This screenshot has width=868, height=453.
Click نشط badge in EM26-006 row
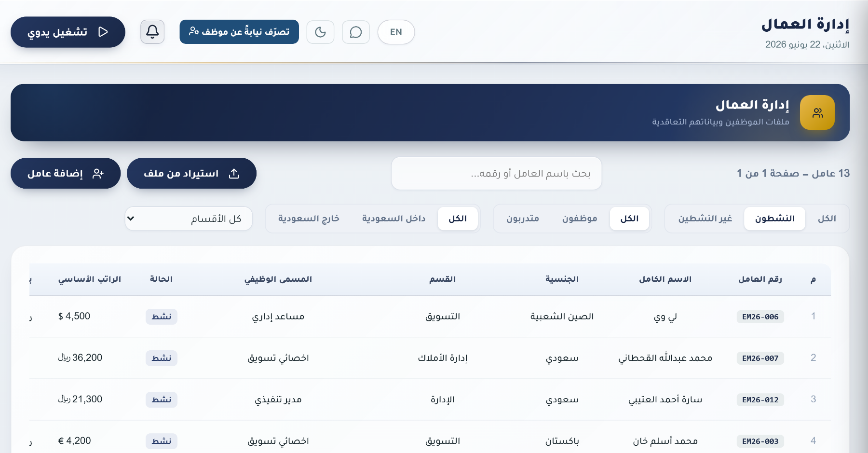click(x=162, y=317)
